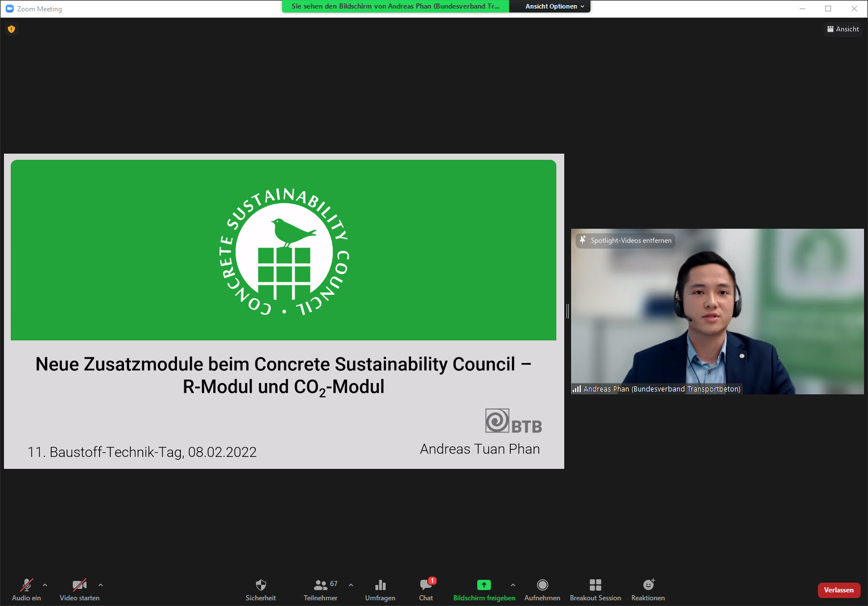Screen dimensions: 868x606
Task: Open Teilnehmer participants panel
Action: 320,590
